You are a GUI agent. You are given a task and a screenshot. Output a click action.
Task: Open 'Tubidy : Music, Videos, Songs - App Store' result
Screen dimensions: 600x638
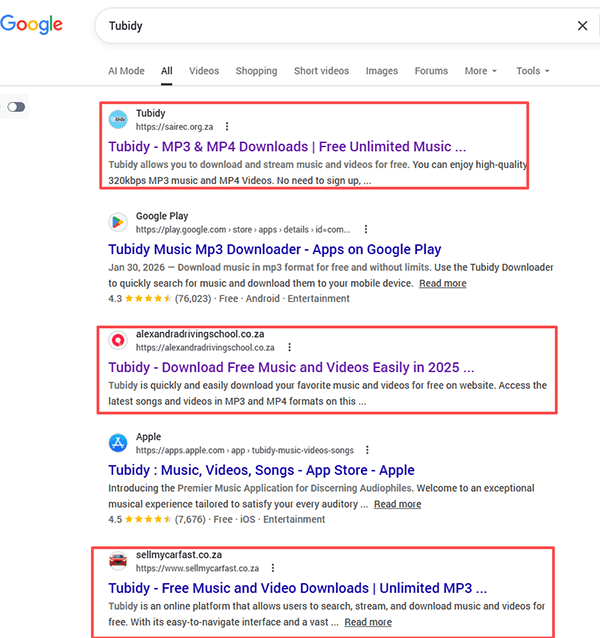[261, 470]
